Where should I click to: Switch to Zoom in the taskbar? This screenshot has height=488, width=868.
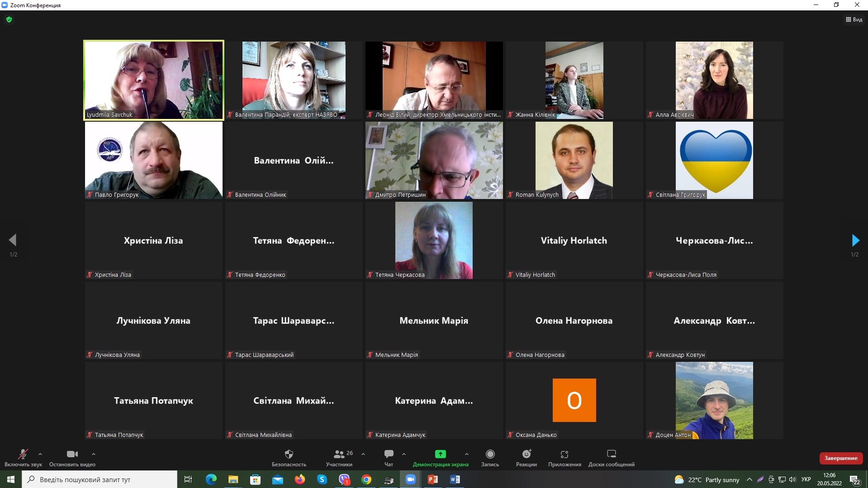tap(411, 479)
